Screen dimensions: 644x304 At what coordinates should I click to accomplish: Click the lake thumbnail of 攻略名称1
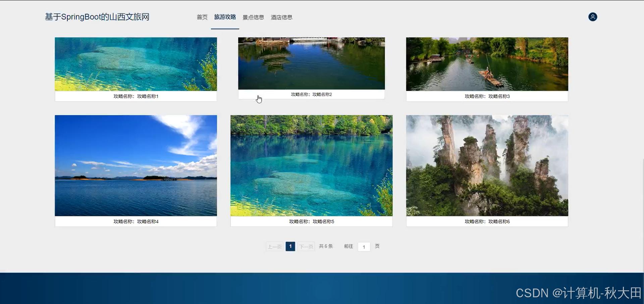136,64
